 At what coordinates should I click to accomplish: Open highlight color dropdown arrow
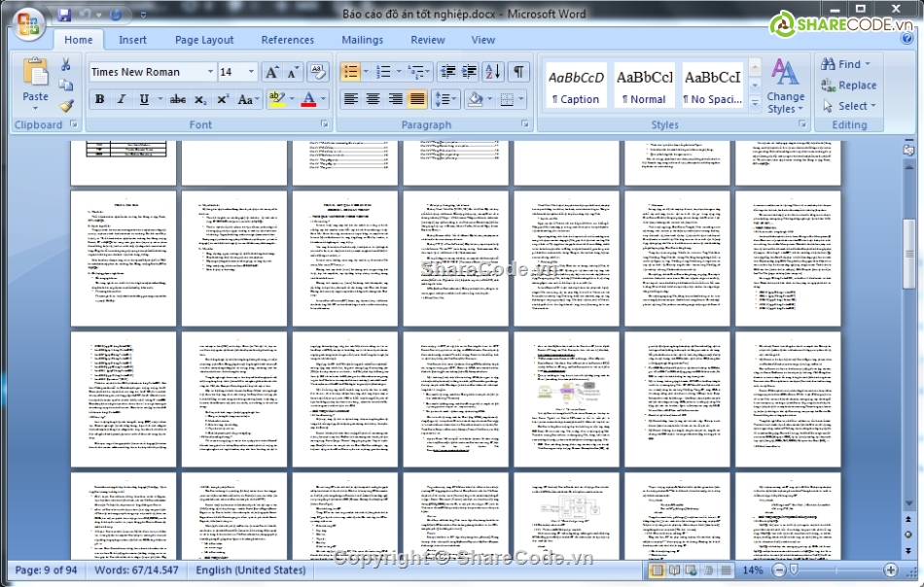(292, 99)
